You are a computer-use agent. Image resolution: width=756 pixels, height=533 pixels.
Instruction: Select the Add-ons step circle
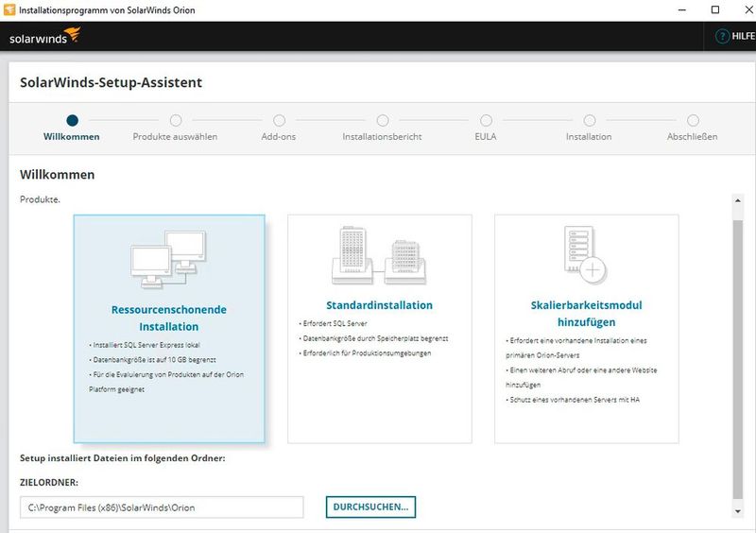(279, 120)
